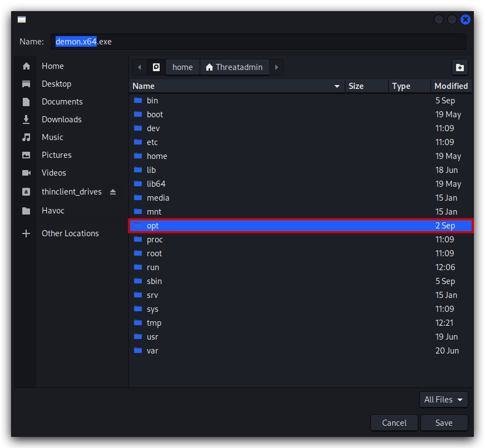
Task: Select the usr folder row
Action: pos(301,337)
